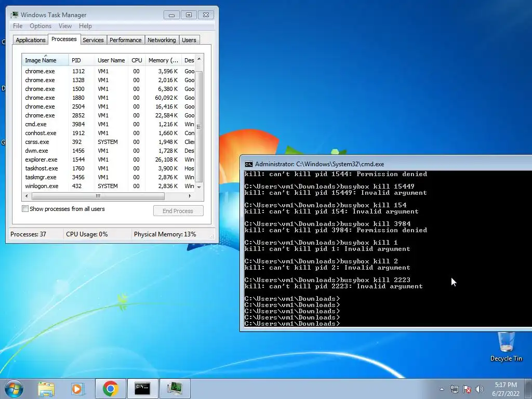Select the taskmgr.exe process row
The height and width of the screenshot is (399, 532).
(109, 177)
